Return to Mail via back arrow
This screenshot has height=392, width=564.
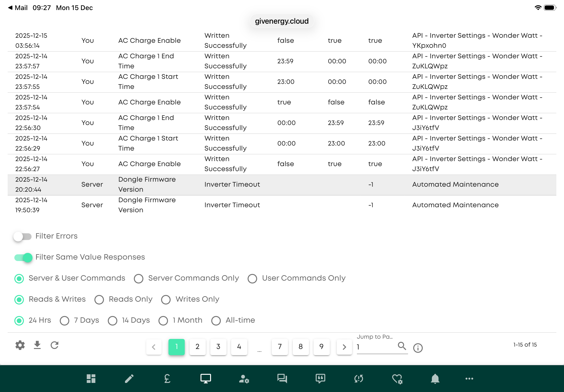click(x=17, y=8)
